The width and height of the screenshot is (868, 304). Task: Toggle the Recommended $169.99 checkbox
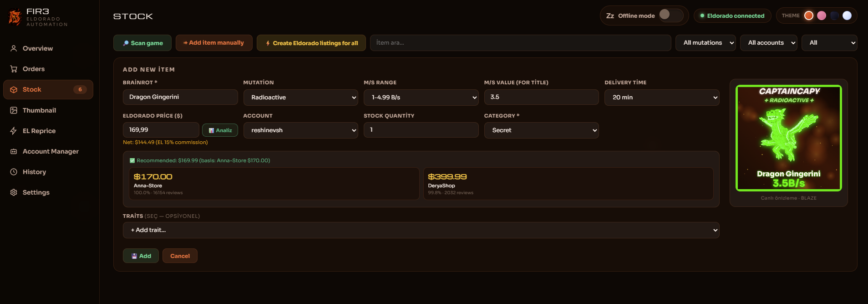(x=132, y=160)
